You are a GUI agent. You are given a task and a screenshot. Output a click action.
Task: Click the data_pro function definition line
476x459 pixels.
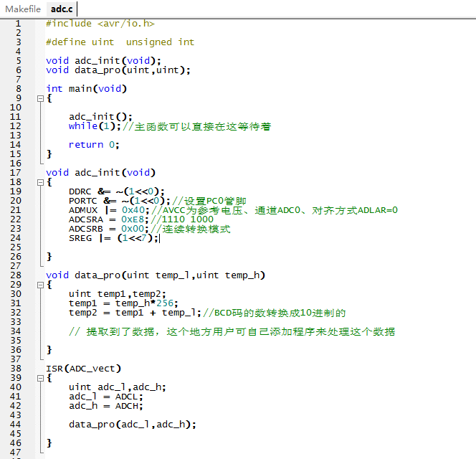(x=156, y=275)
